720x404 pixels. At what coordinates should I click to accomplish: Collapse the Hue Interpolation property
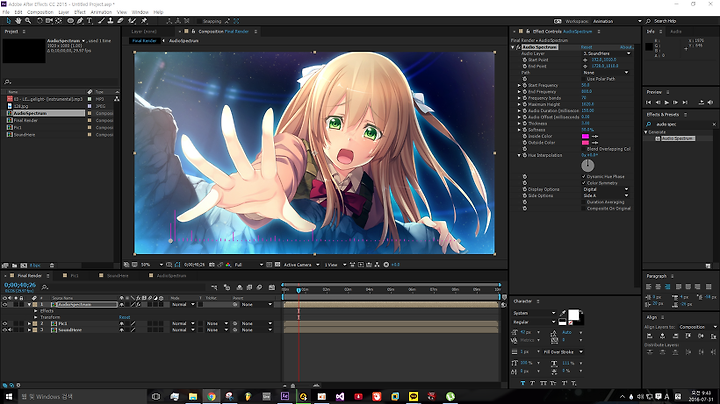point(519,155)
